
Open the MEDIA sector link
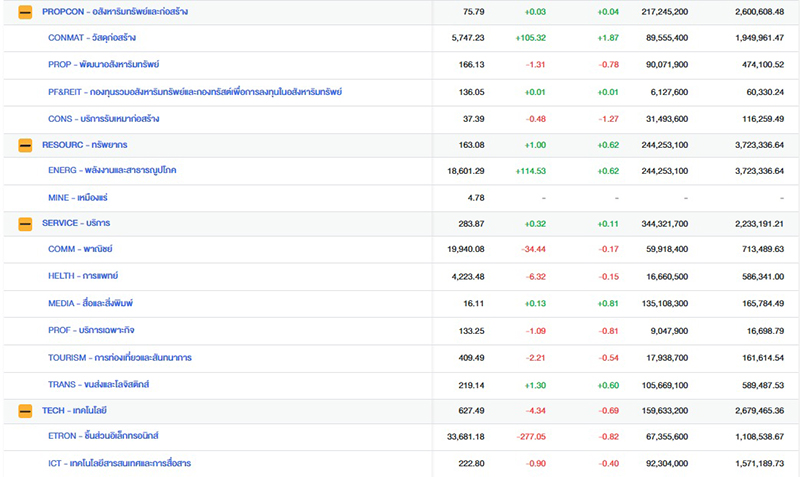click(91, 303)
